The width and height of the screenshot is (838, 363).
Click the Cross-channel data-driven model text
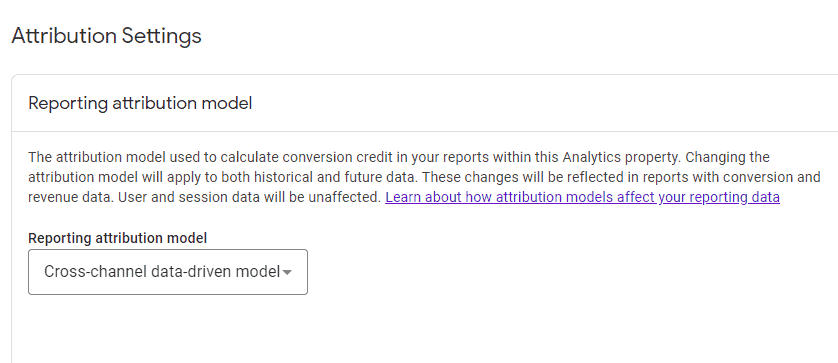(x=162, y=272)
